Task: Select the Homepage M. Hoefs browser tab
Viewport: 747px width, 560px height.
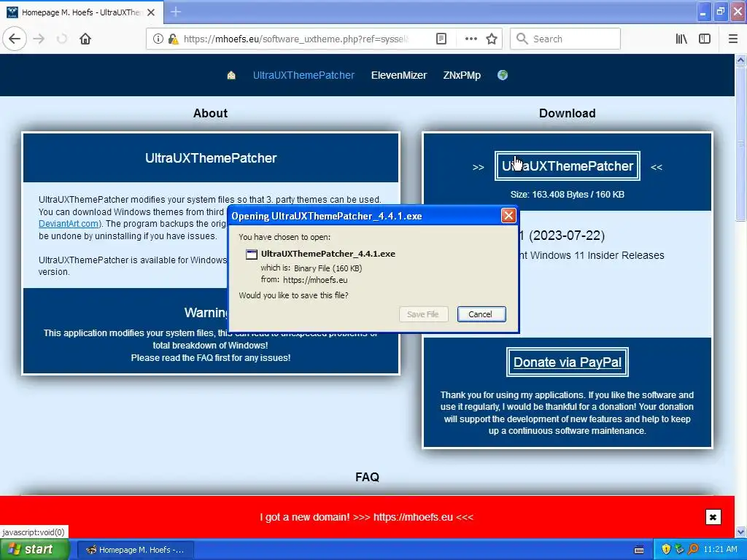Action: (82, 12)
